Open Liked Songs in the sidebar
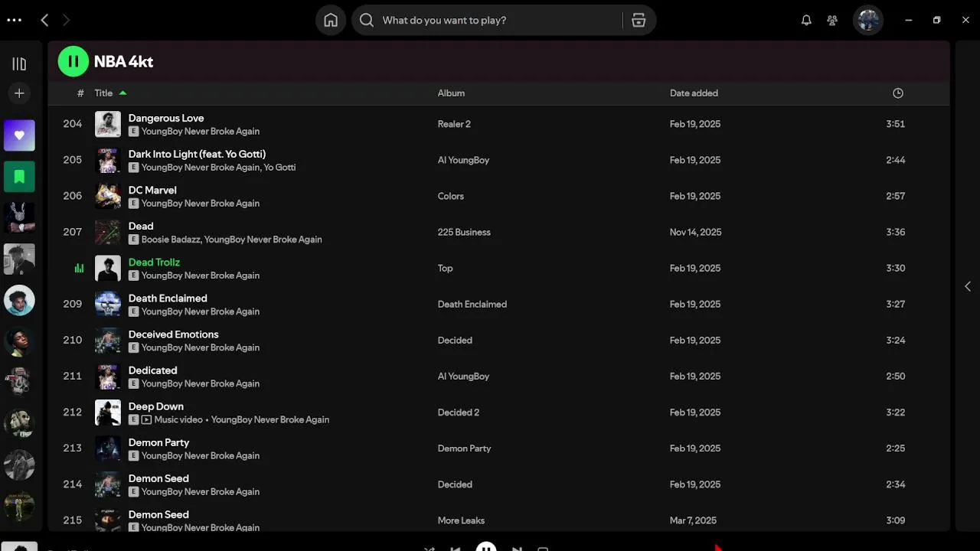The height and width of the screenshot is (551, 980). pos(19,135)
